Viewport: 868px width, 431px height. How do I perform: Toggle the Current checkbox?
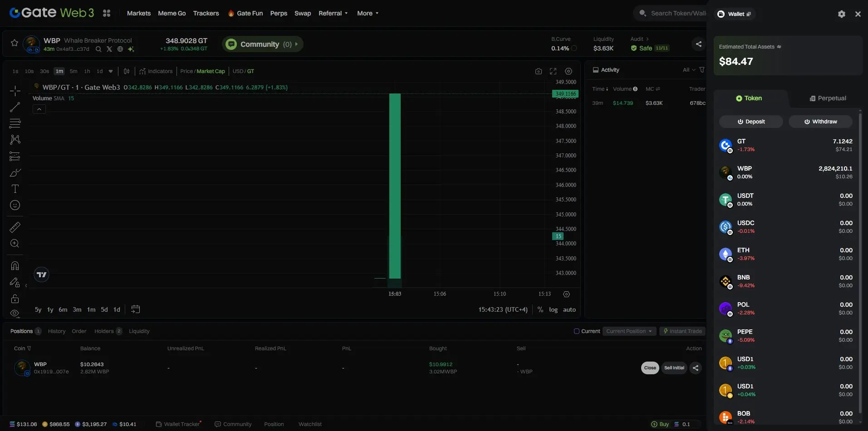click(577, 331)
